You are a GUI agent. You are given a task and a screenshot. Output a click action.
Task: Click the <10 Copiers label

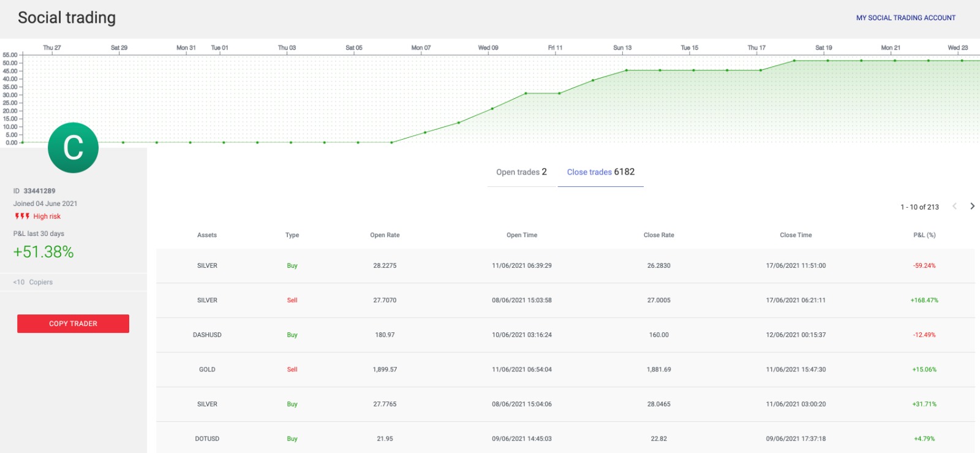click(x=33, y=283)
